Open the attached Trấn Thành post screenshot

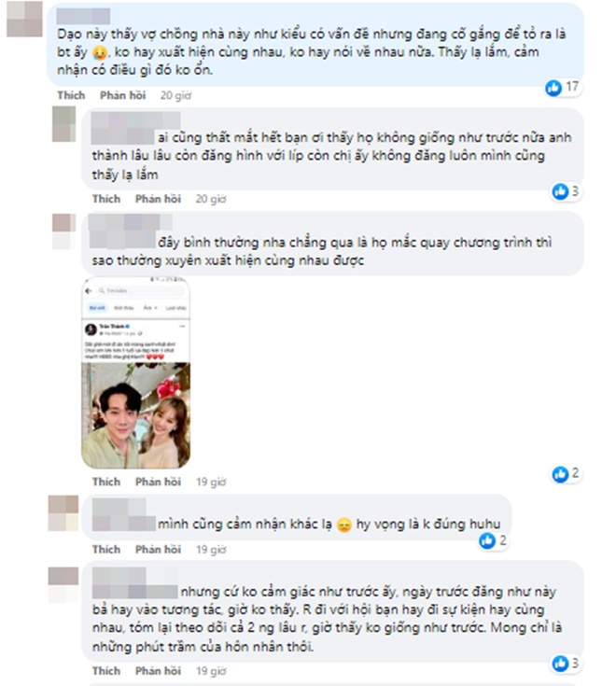[136, 372]
